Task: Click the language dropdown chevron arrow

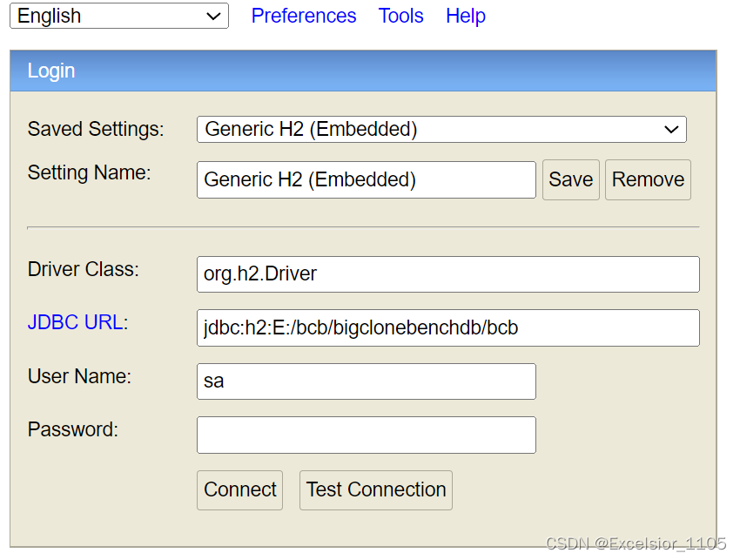Action: tap(214, 17)
